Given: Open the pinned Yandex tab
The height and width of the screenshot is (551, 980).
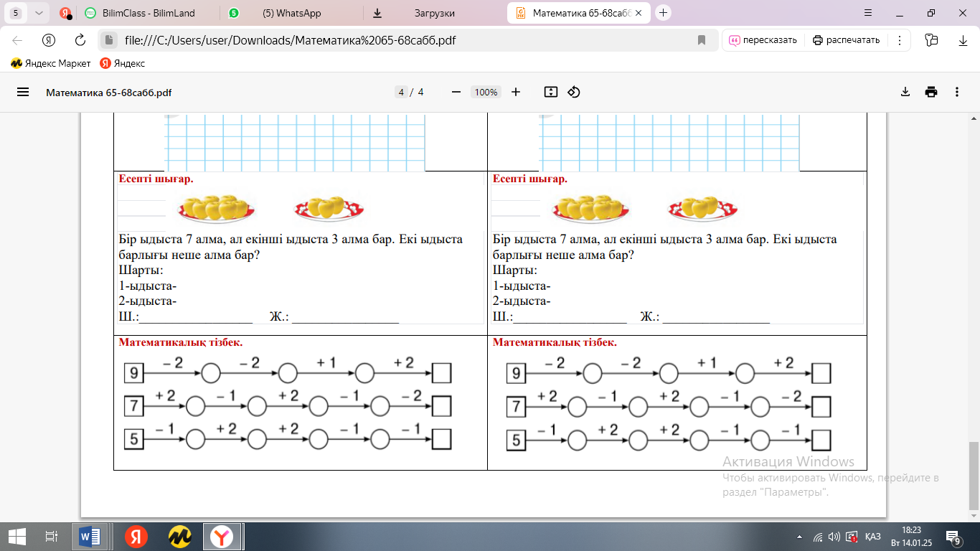Looking at the screenshot, I should point(65,13).
